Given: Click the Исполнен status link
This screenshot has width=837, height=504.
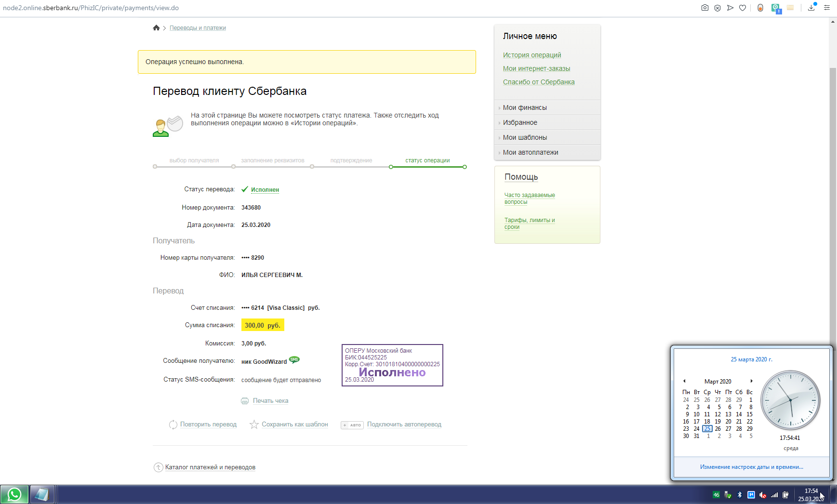Looking at the screenshot, I should (265, 190).
